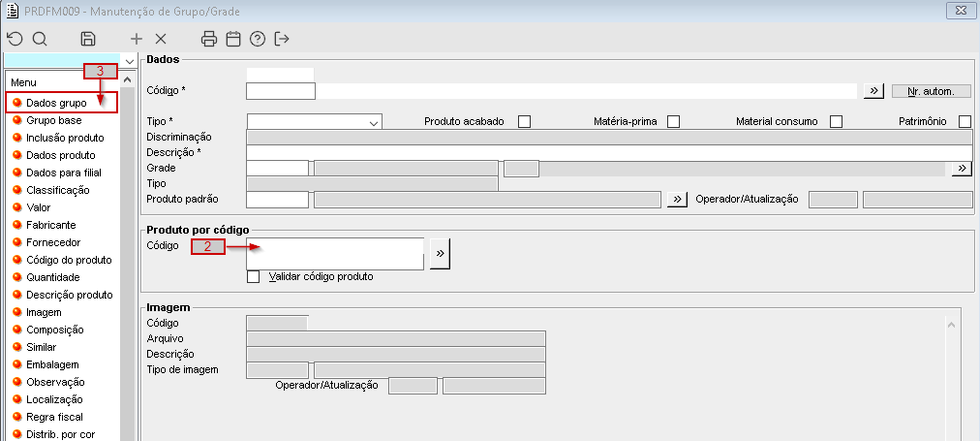Image resolution: width=980 pixels, height=441 pixels.
Task: Expand the Tipo dropdown
Action: pyautogui.click(x=375, y=122)
